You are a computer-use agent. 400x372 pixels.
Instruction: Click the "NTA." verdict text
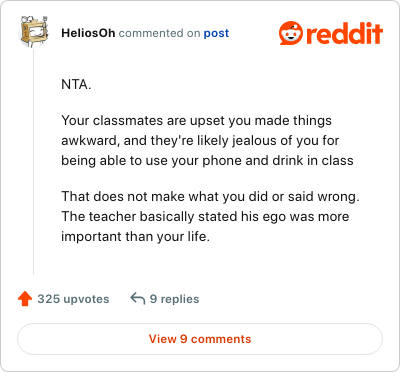(76, 85)
